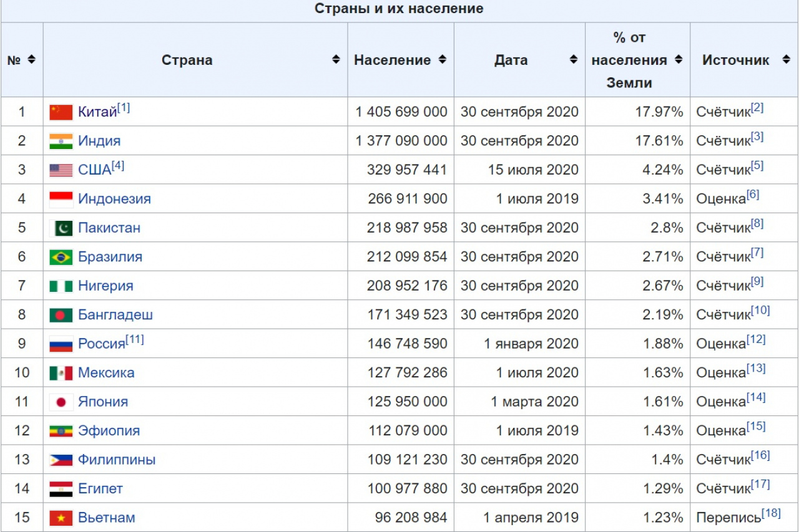Sort by Население column arrows
The width and height of the screenshot is (799, 532).
[442, 60]
